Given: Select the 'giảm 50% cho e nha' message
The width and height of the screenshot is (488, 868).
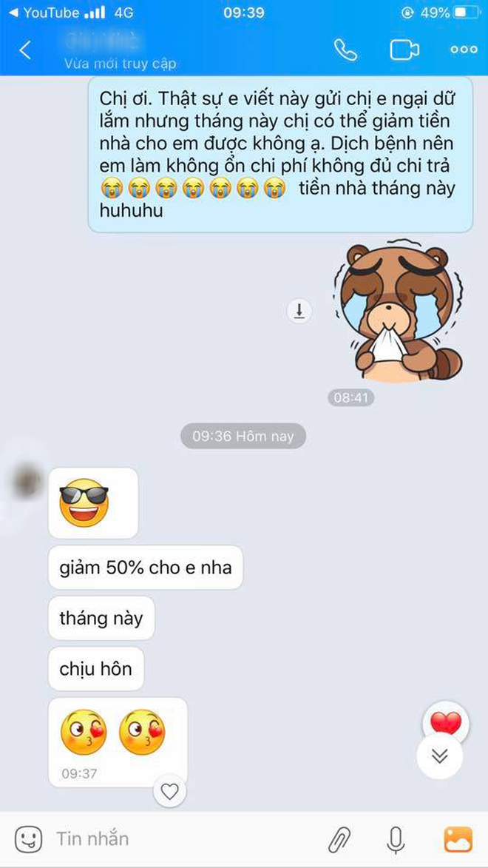Looking at the screenshot, I should pos(146,568).
